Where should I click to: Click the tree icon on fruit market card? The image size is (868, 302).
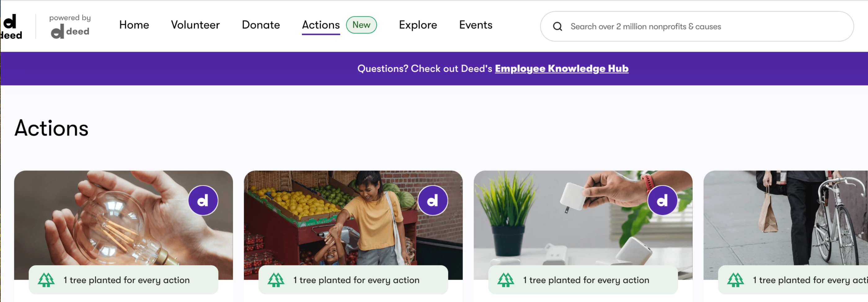[x=276, y=280]
